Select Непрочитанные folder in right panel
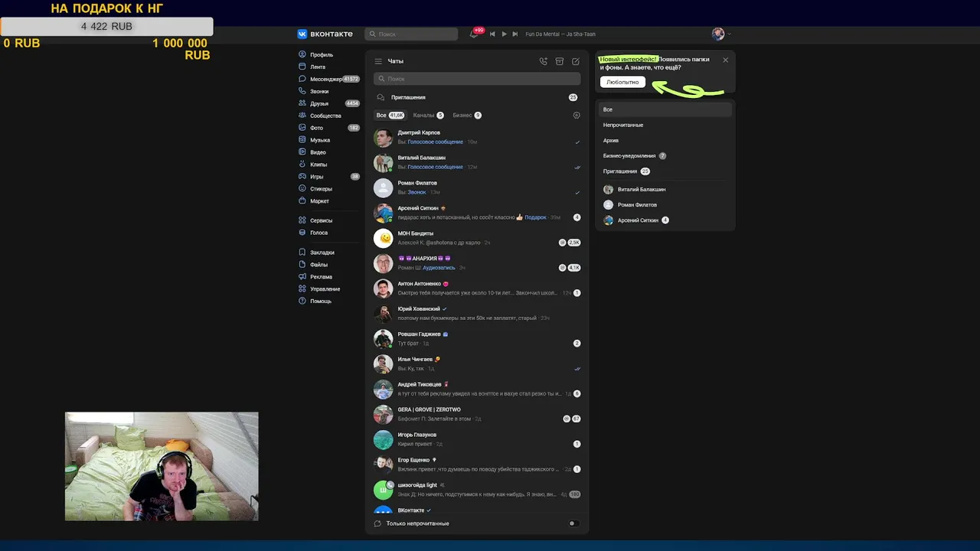Screen dimensions: 980x551 (x=665, y=125)
